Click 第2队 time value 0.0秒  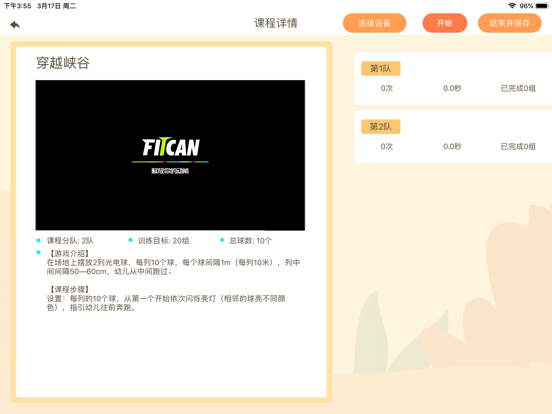(x=452, y=146)
